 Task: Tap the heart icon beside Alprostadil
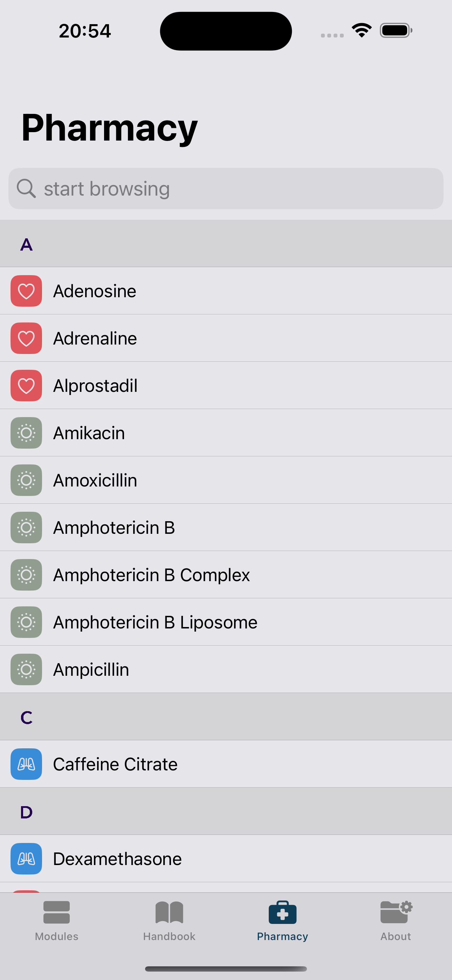(x=26, y=386)
